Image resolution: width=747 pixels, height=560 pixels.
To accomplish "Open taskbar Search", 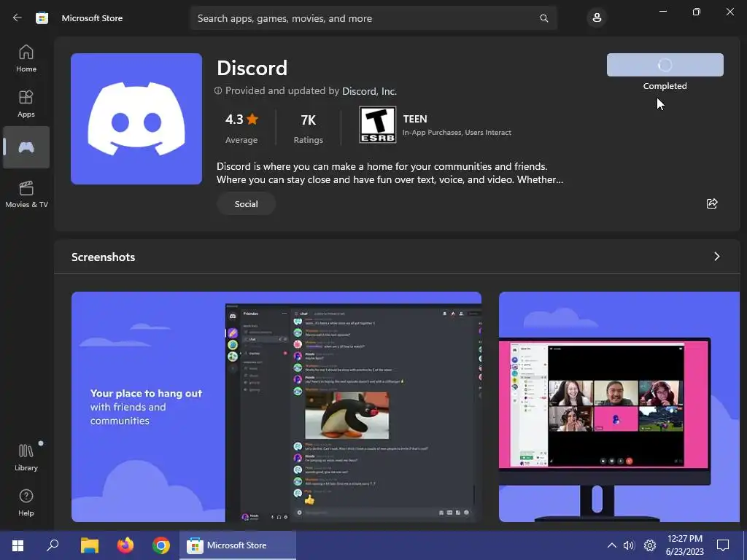I will coord(53,545).
